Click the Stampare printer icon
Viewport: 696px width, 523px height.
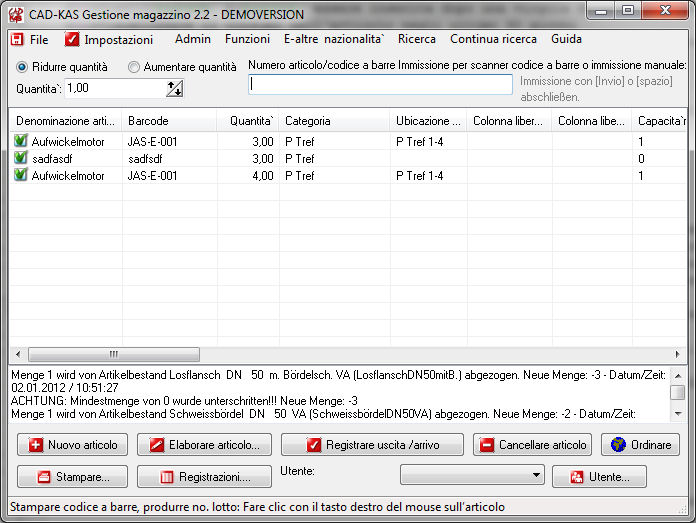point(44,477)
